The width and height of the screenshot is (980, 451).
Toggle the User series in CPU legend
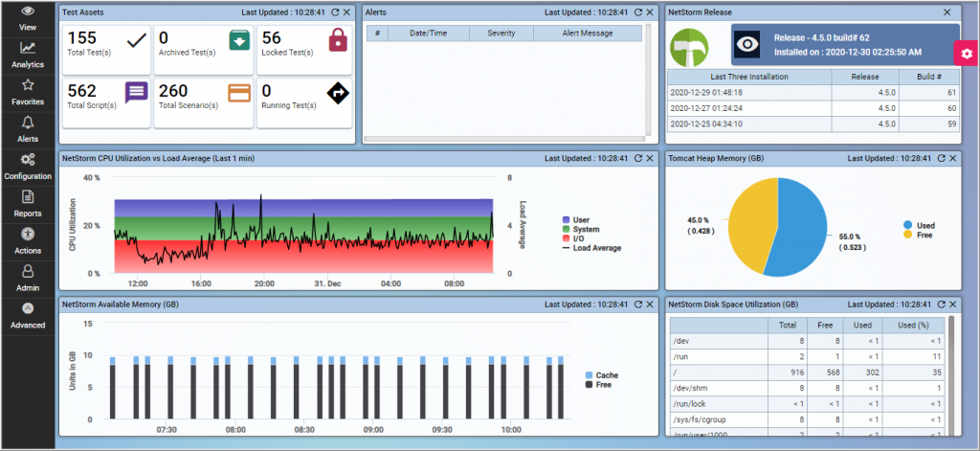point(575,220)
